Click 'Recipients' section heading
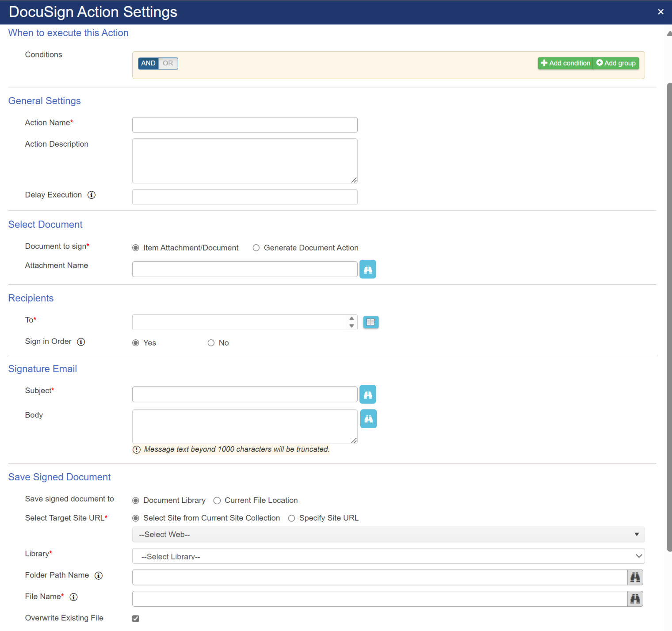 click(x=31, y=298)
